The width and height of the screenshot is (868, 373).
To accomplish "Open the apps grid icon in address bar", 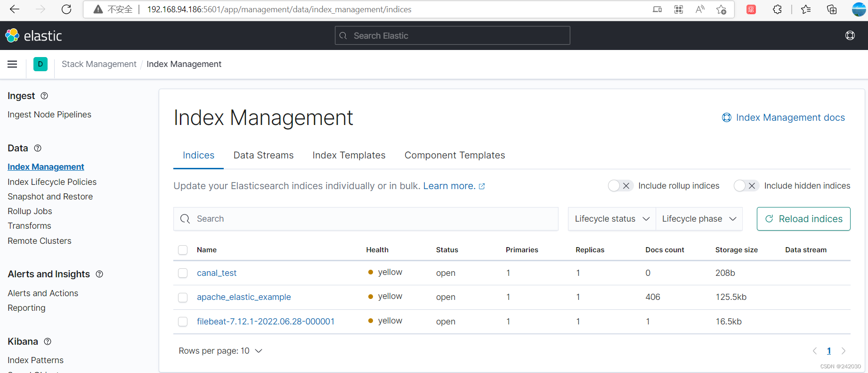I will tap(679, 9).
